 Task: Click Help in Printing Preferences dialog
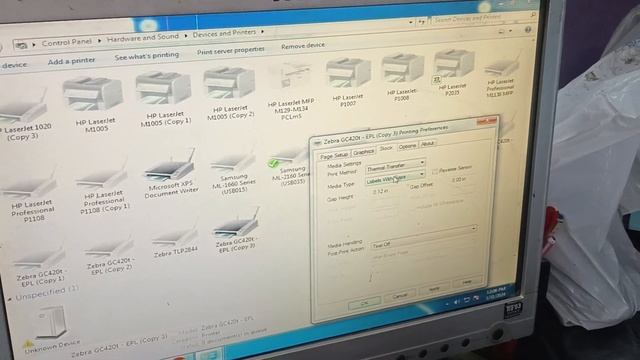click(467, 282)
